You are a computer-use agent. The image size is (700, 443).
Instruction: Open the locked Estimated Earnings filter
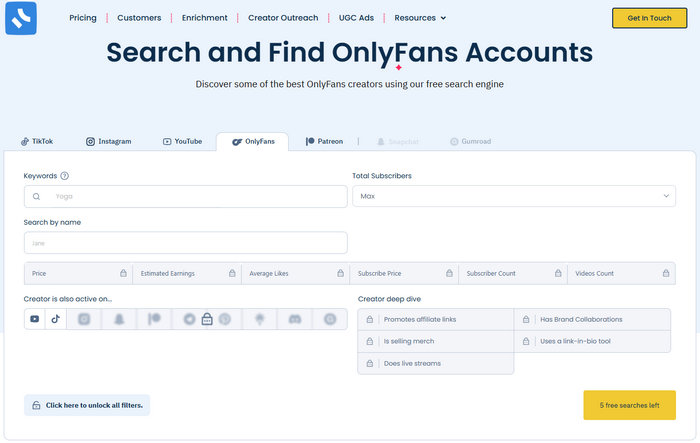pos(187,273)
